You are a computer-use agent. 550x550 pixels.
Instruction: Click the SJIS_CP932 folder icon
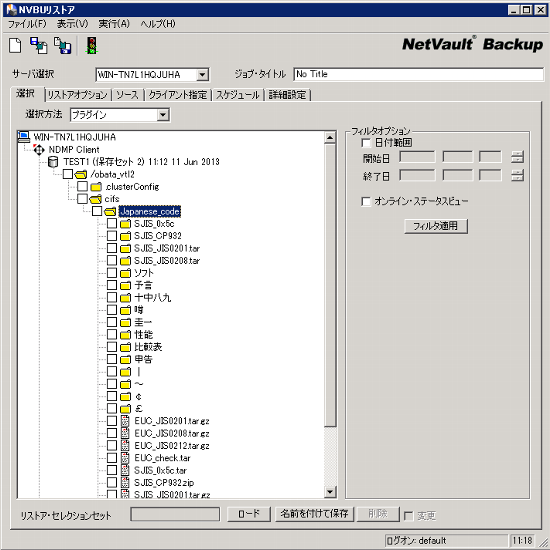[125, 236]
